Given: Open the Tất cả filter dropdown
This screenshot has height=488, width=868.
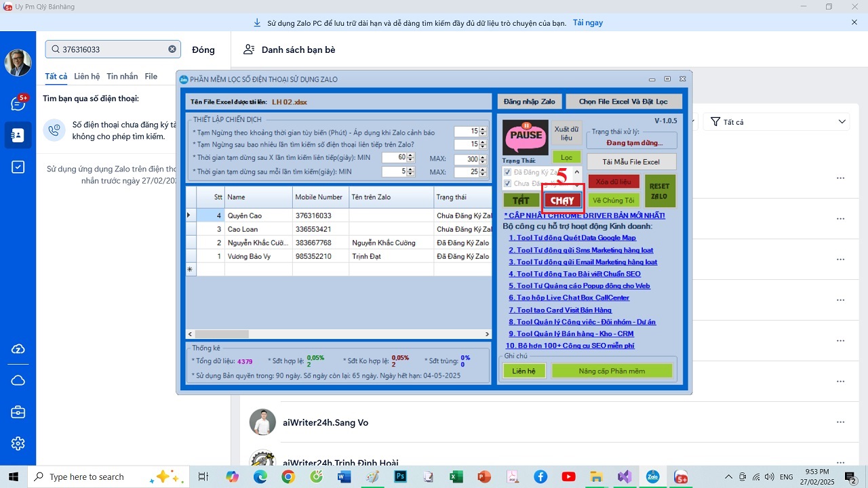Looking at the screenshot, I should click(776, 122).
